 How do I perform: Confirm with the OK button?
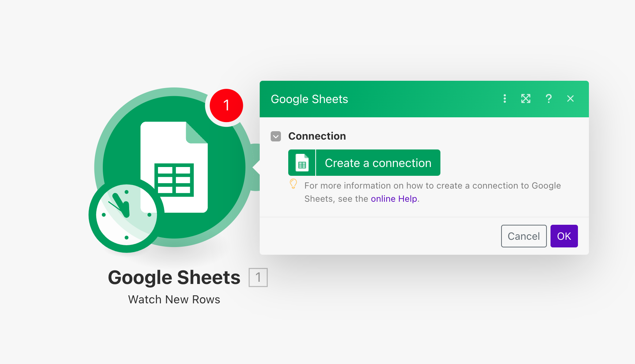564,236
